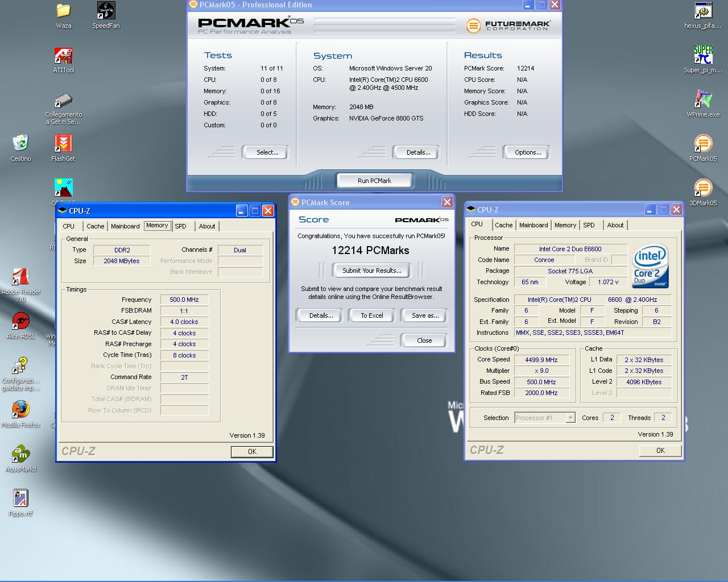Export score To Excel
Screen dimensions: 728x582
[372, 315]
